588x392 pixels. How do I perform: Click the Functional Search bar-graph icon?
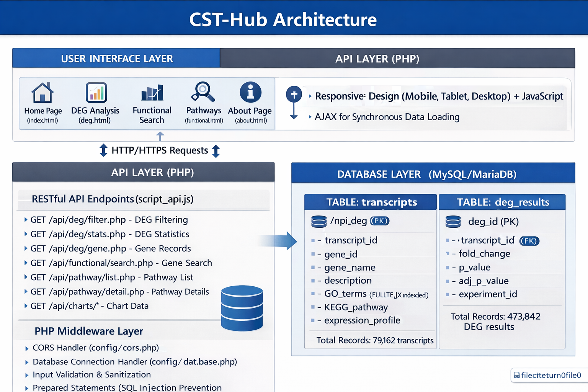click(x=152, y=93)
